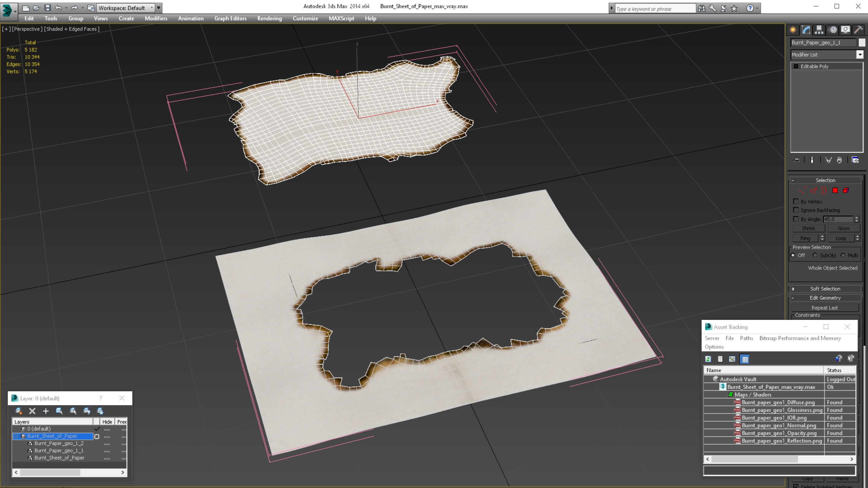Open the Rendering menu
Image resolution: width=868 pixels, height=488 pixels.
tap(269, 18)
